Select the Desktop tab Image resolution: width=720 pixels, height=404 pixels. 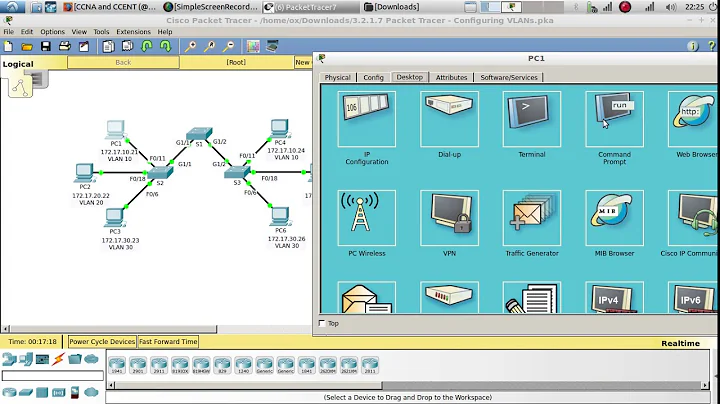click(x=410, y=77)
